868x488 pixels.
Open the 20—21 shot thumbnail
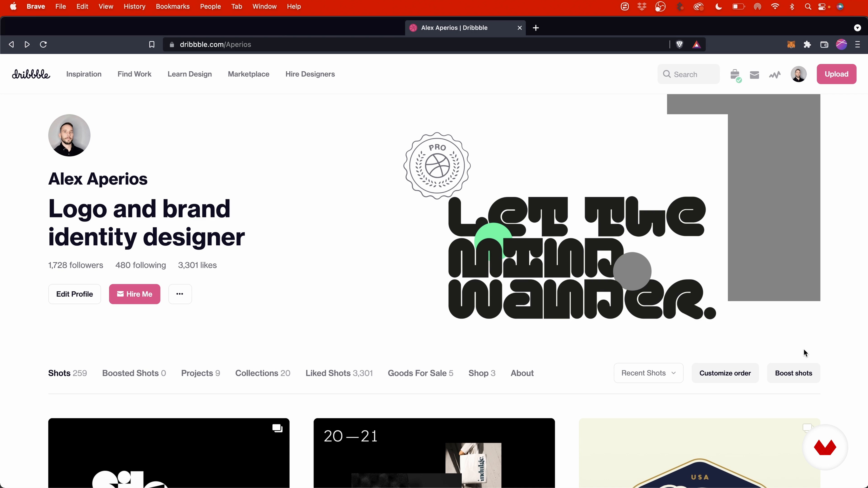(x=434, y=453)
